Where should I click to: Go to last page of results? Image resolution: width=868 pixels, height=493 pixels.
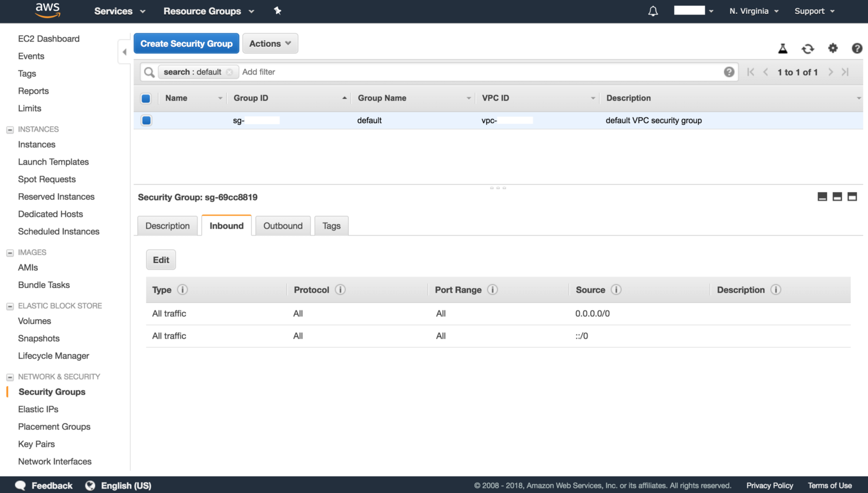845,72
